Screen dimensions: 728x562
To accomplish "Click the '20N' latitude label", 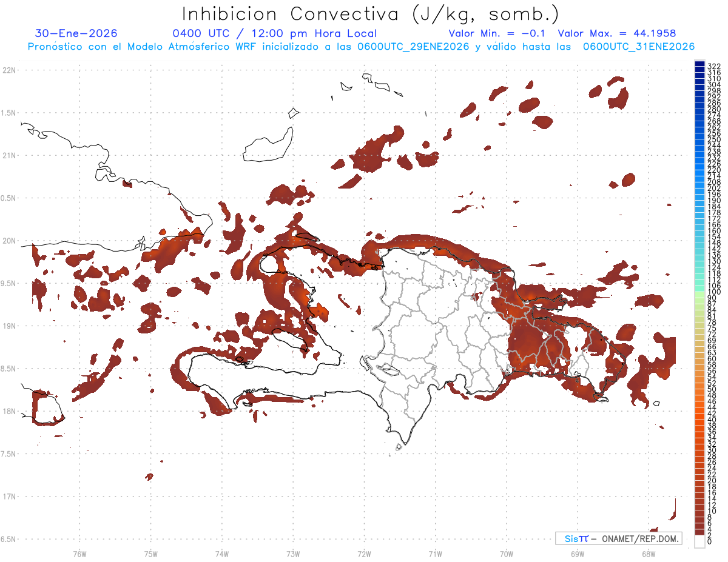I will tap(9, 241).
